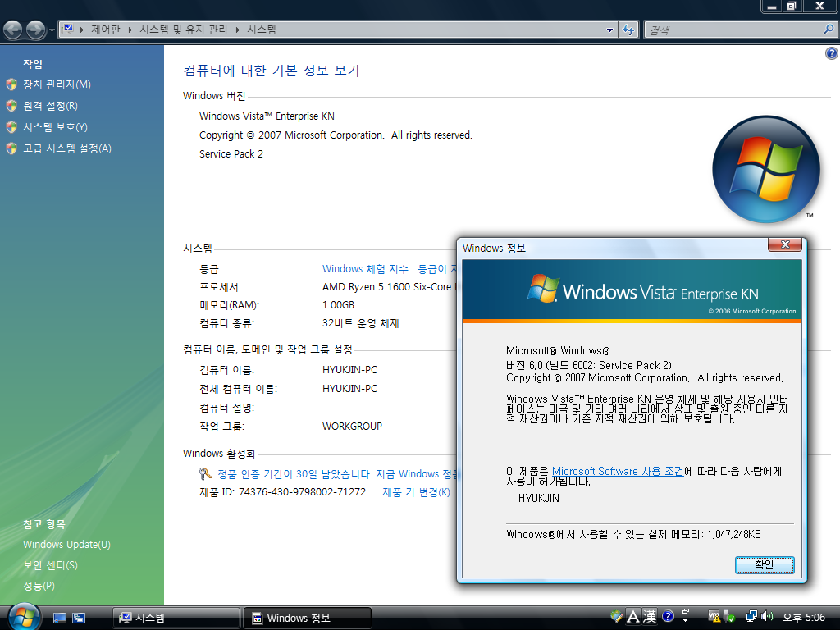The width and height of the screenshot is (840, 630).
Task: Click the Windows 정보 dialog title bar
Action: click(614, 248)
